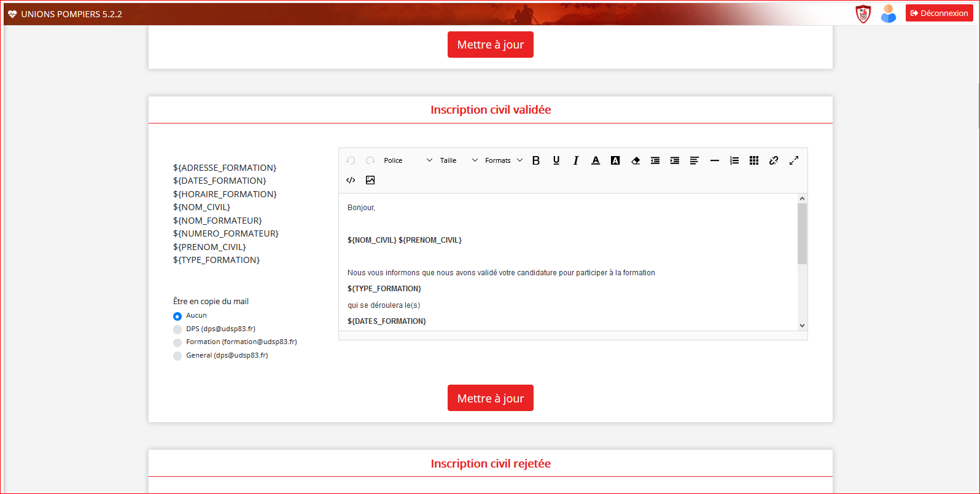The image size is (980, 494).
Task: Toggle bold formatting in the editor
Action: [x=536, y=160]
